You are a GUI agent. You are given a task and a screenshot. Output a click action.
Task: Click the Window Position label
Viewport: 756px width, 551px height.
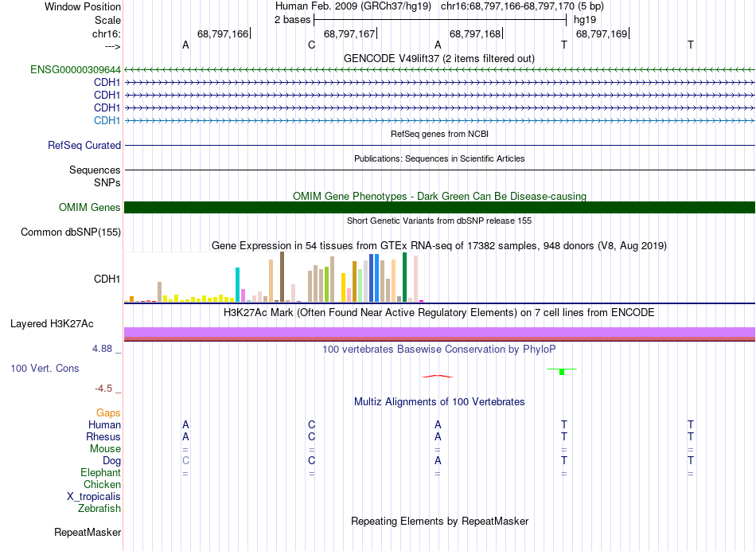83,6
